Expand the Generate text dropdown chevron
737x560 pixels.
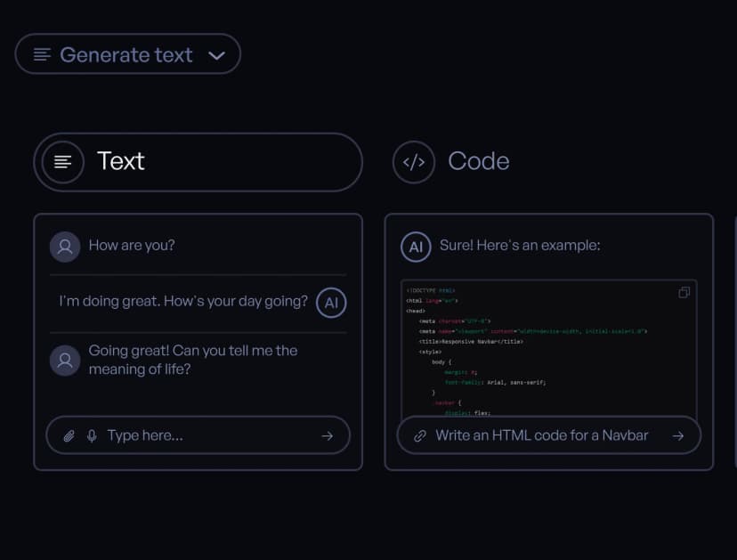(x=216, y=55)
